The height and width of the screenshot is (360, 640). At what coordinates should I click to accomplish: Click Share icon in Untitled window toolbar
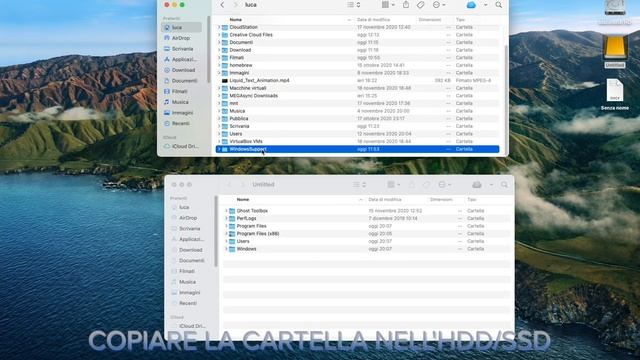tap(411, 185)
